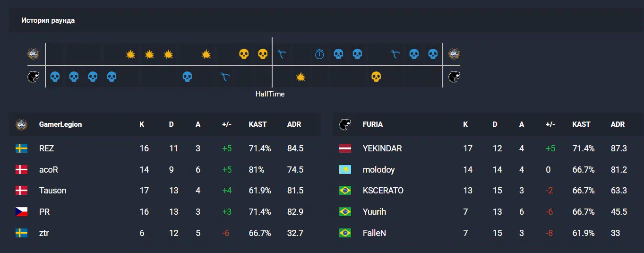The image size is (644, 253).
Task: Click FURIA panther logo right of round history
Action: [x=454, y=77]
